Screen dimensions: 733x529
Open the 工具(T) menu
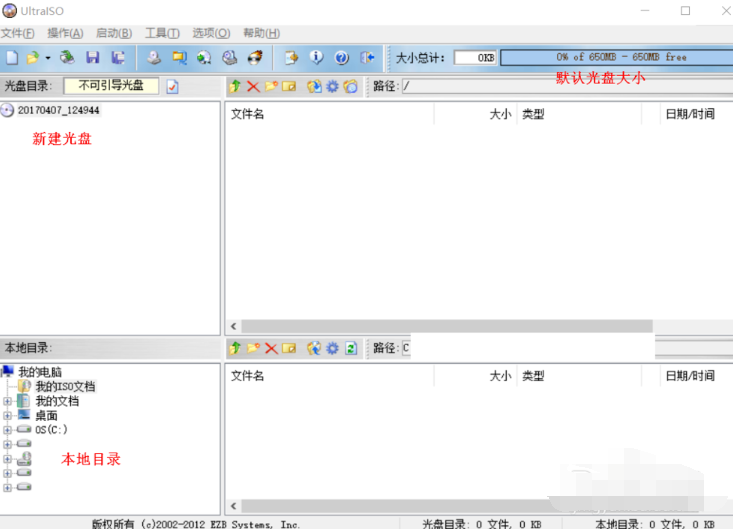[x=162, y=33]
